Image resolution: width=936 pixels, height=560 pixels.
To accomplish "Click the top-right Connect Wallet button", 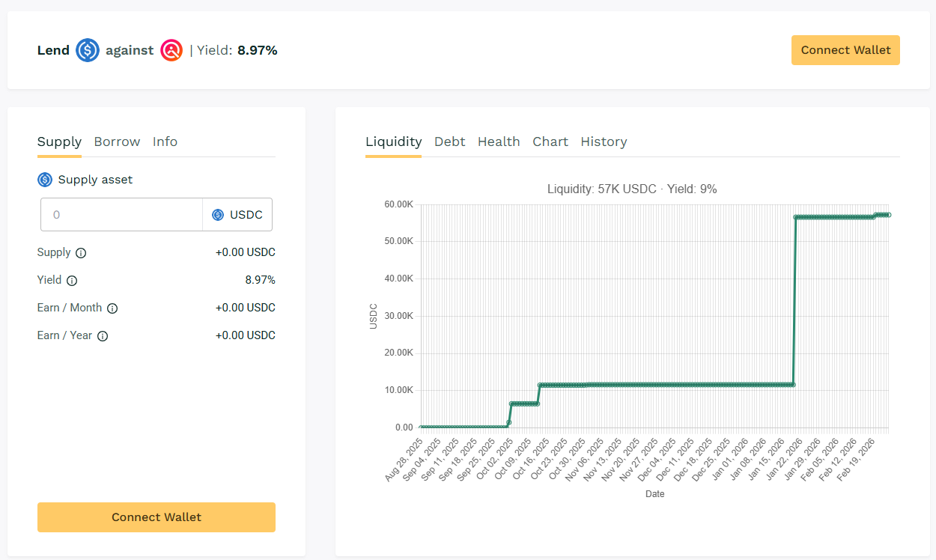I will point(845,50).
